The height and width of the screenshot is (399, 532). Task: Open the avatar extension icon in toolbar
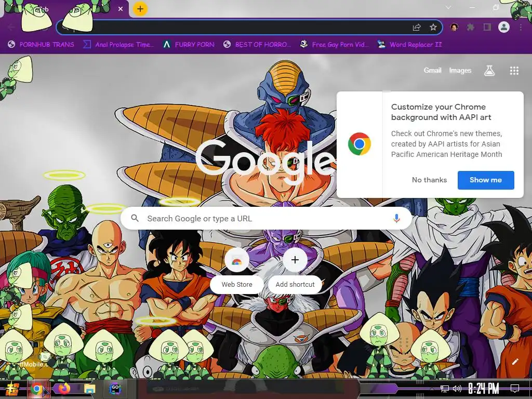pos(454,27)
